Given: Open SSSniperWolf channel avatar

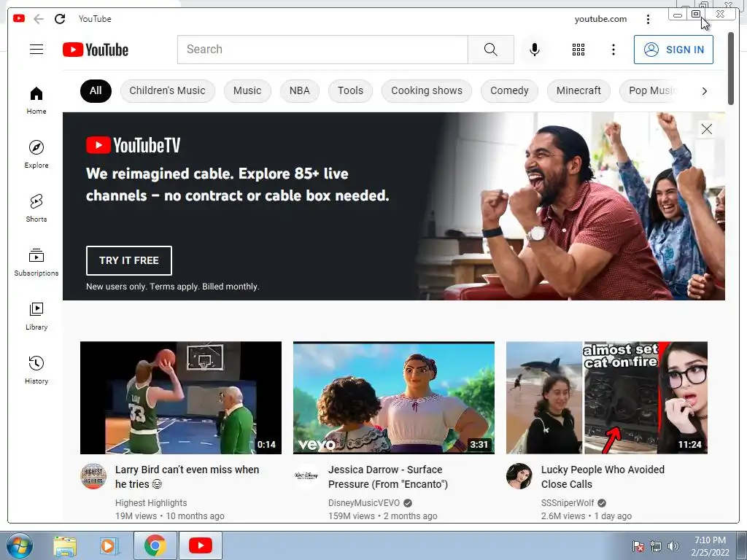Looking at the screenshot, I should tap(519, 475).
